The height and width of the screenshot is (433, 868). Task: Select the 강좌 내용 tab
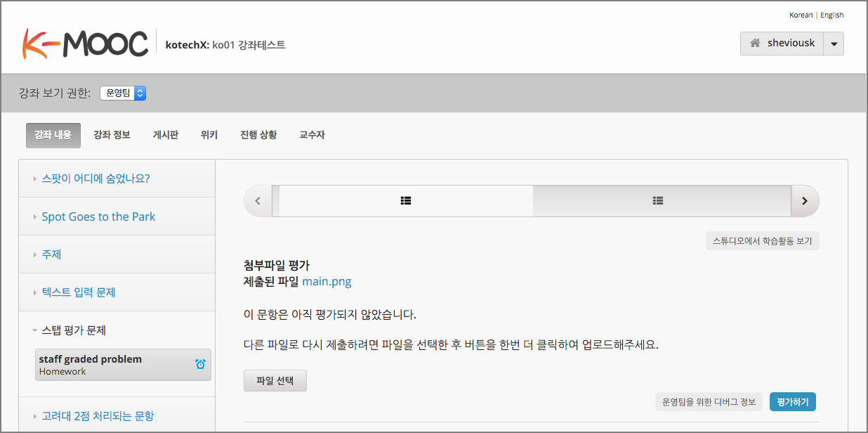click(x=53, y=135)
